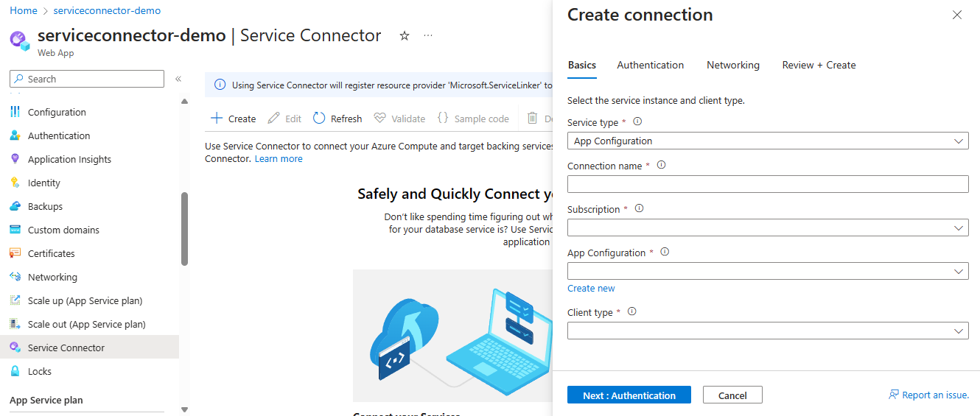Click the Sample code toolbar button
This screenshot has height=416, width=980.
[x=472, y=119]
